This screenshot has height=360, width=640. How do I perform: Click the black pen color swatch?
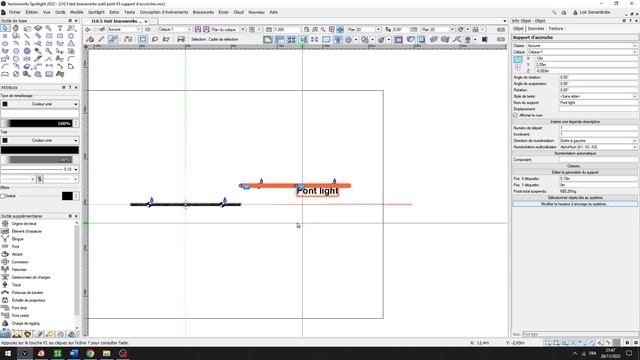click(x=40, y=150)
